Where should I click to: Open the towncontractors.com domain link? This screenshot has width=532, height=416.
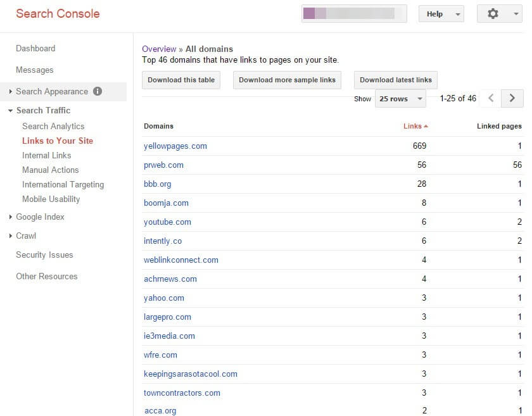pos(182,393)
